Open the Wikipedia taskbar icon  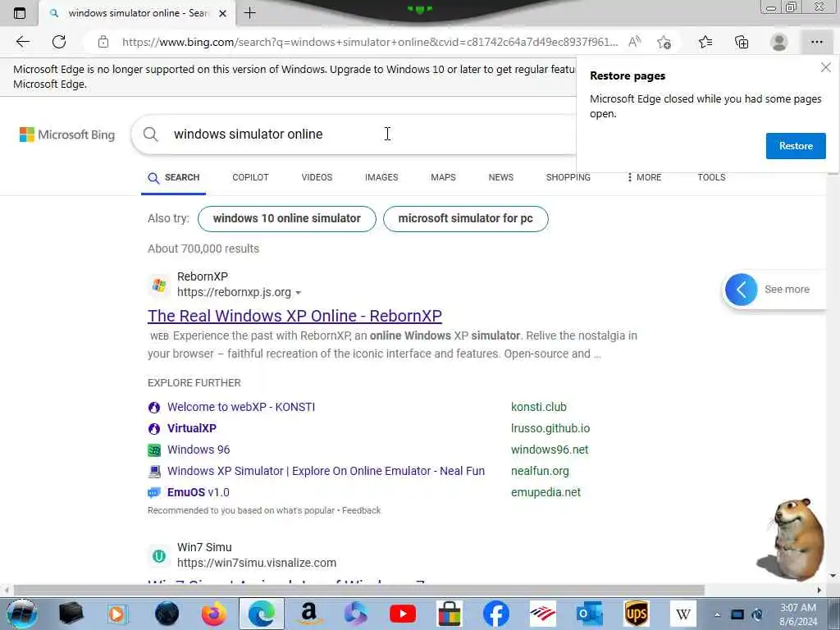(683, 614)
